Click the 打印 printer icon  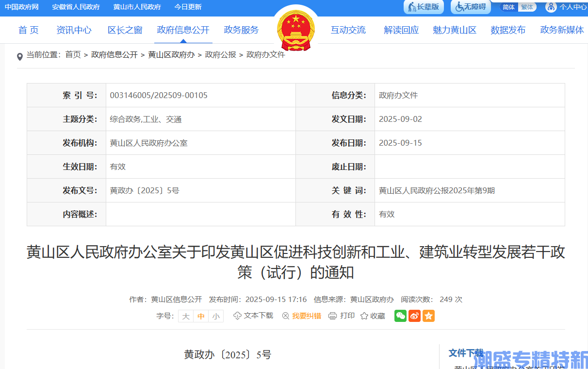[333, 316]
